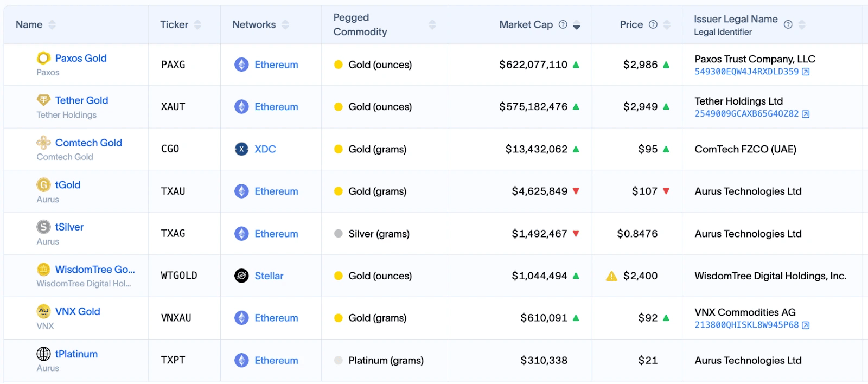The width and height of the screenshot is (868, 384).
Task: Click price warning icon for WTGOLD
Action: point(611,276)
